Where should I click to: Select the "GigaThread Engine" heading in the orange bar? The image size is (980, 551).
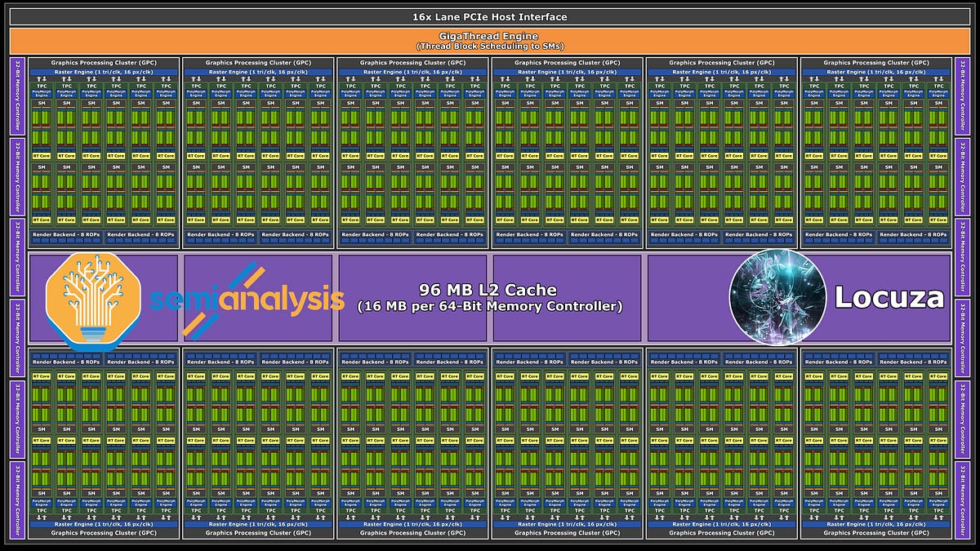(x=489, y=36)
